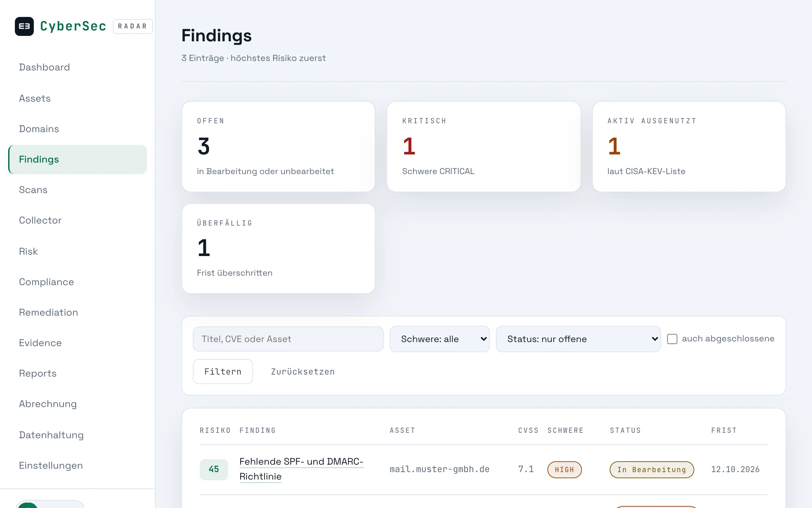This screenshot has height=508, width=812.
Task: Click the RADAR badge
Action: 133,26
